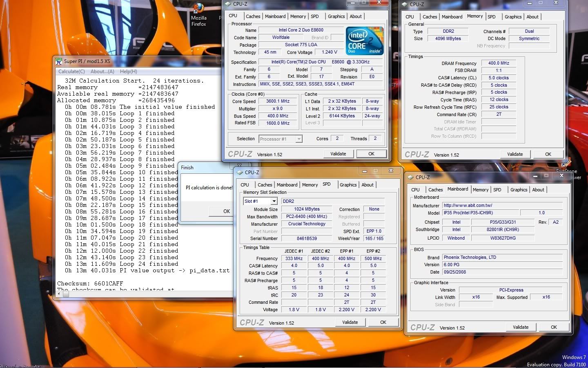Click CPU-Z title icon on the SPD window
588x368 pixels.
point(240,173)
